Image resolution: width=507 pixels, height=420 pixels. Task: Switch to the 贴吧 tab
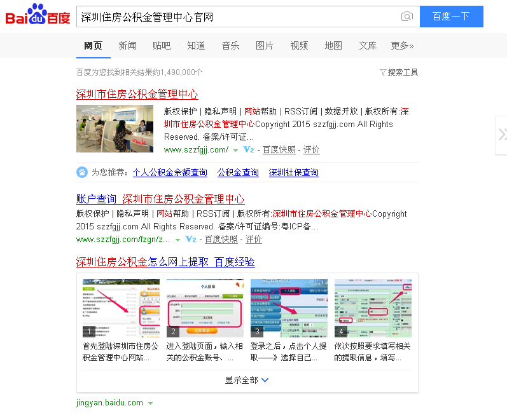162,46
